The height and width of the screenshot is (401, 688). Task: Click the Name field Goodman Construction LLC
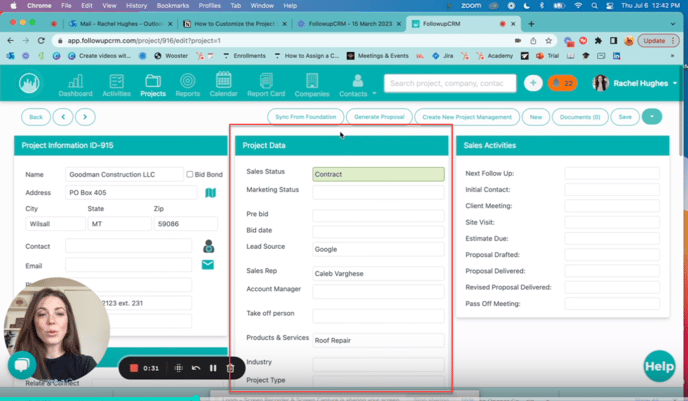[x=124, y=174]
